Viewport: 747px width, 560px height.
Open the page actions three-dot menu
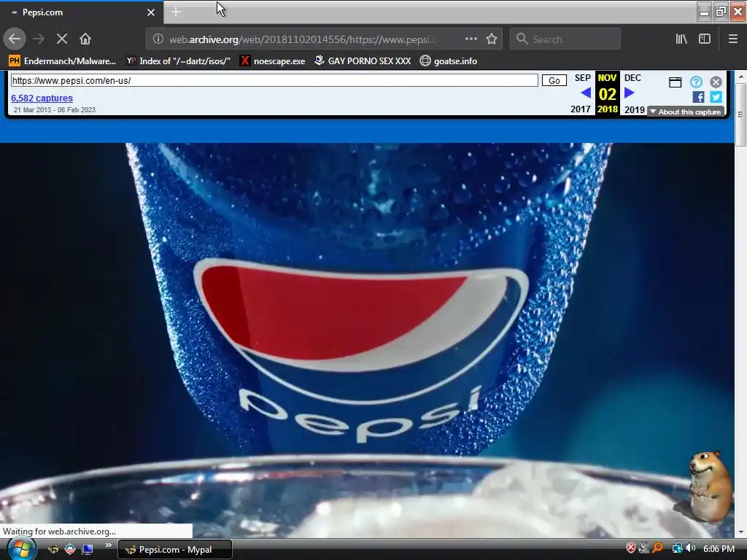[x=471, y=39]
